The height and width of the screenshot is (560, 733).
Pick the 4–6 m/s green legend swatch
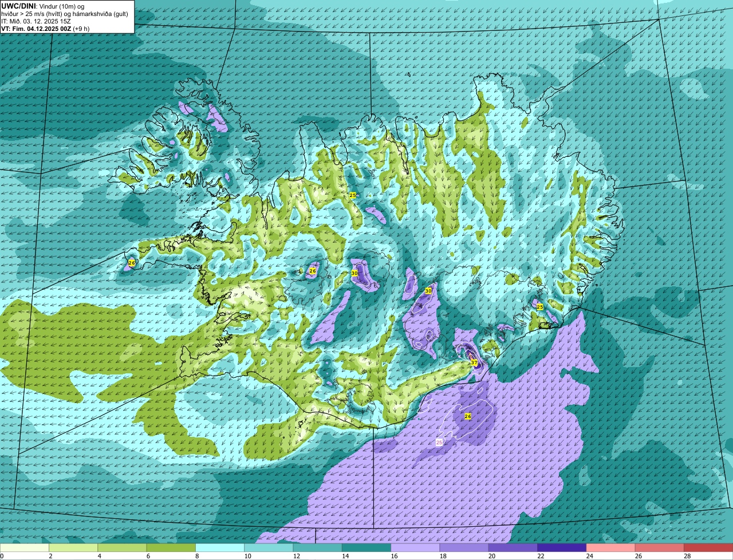coord(122,547)
